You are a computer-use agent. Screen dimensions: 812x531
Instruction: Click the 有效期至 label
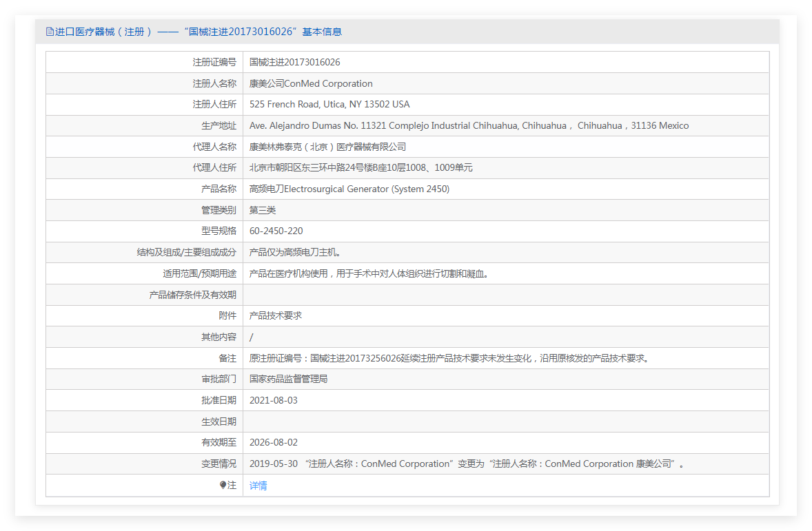click(219, 442)
